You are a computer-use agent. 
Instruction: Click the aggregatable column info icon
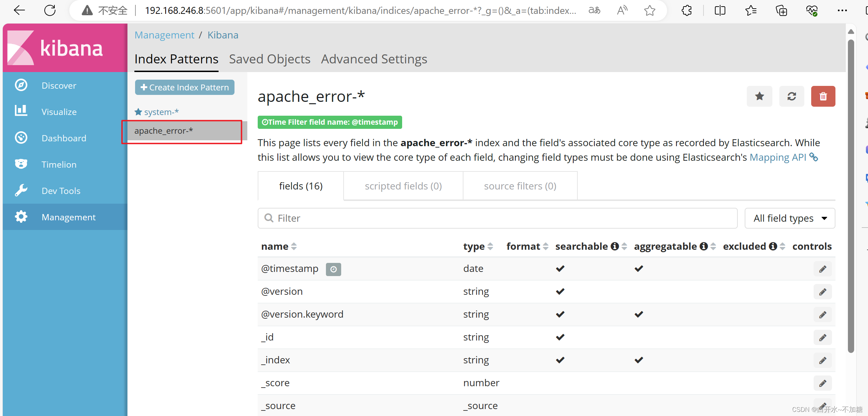pyautogui.click(x=703, y=246)
